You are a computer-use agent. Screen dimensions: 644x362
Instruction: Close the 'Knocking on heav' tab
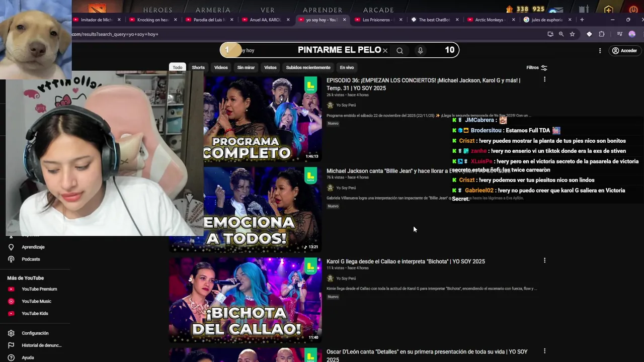[176, 20]
